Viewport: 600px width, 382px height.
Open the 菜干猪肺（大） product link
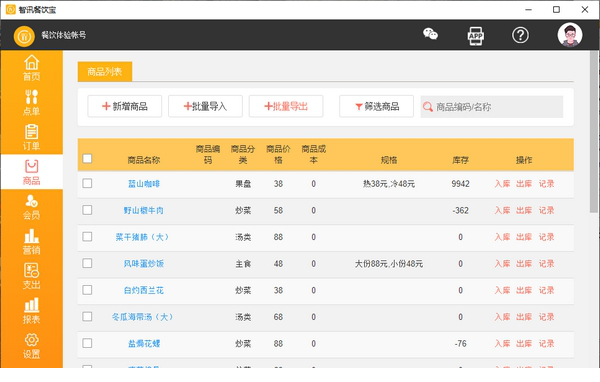coord(142,237)
